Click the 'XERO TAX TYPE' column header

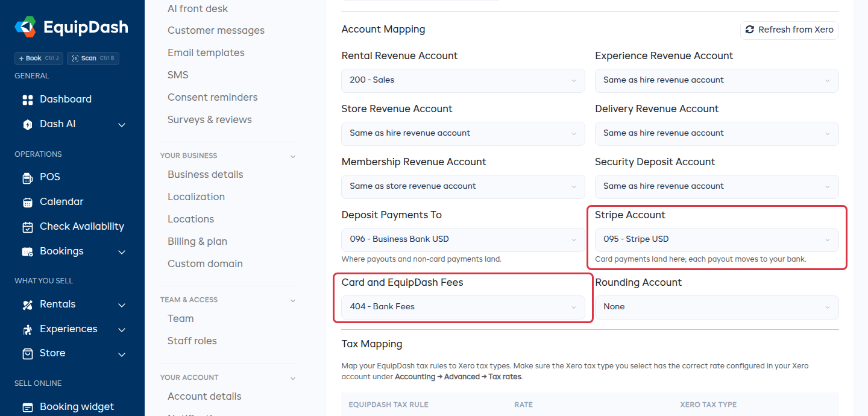coord(708,405)
